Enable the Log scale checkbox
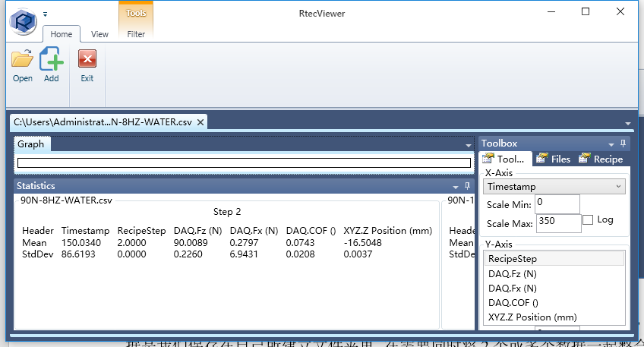This screenshot has width=644, height=347. [x=589, y=220]
